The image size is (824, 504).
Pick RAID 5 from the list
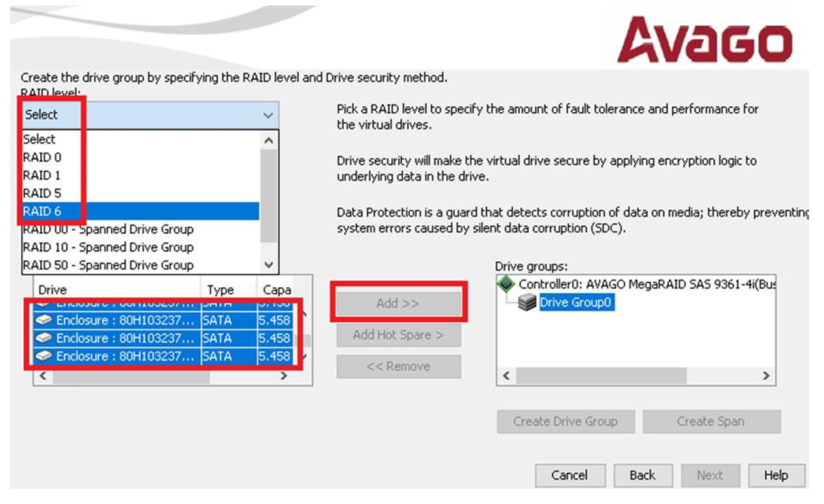click(141, 193)
